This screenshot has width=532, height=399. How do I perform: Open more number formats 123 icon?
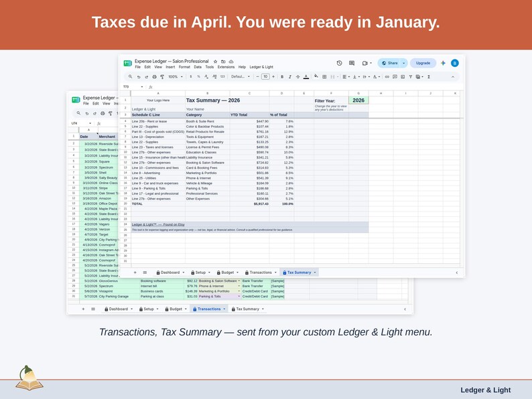[x=222, y=76]
